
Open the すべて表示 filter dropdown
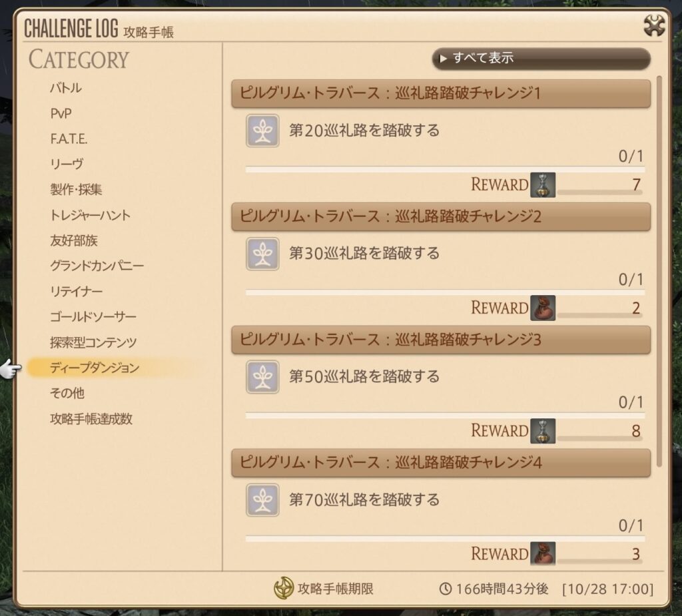tap(541, 59)
